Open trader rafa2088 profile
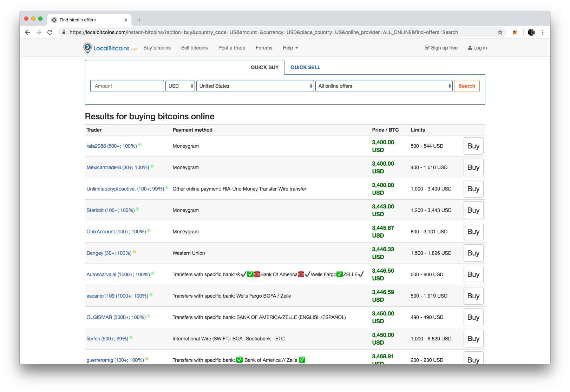 coord(112,146)
